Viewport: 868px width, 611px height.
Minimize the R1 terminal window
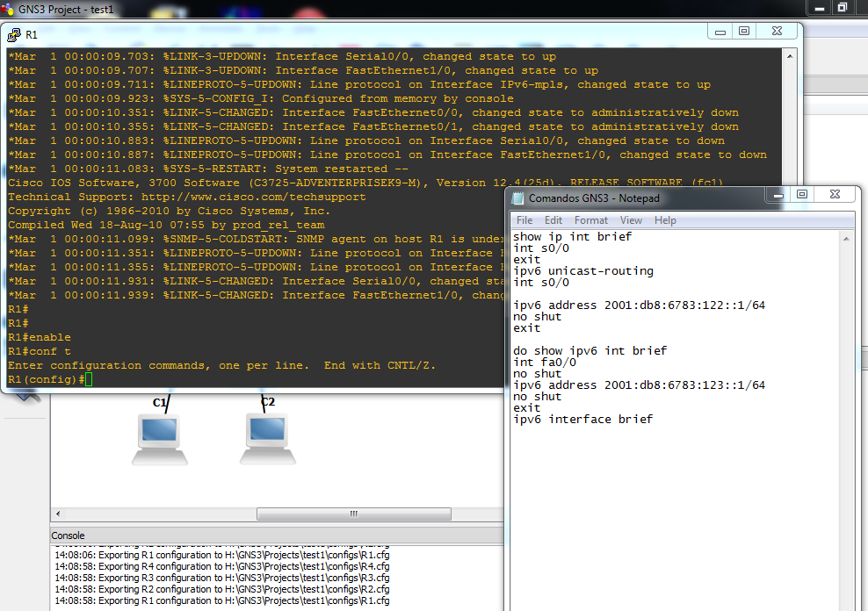pyautogui.click(x=720, y=32)
